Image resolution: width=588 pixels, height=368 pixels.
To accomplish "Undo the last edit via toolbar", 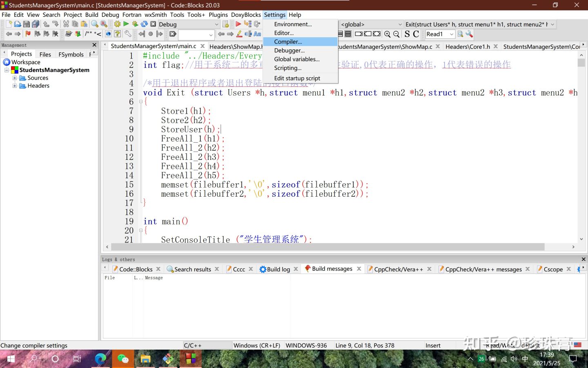I will (46, 24).
